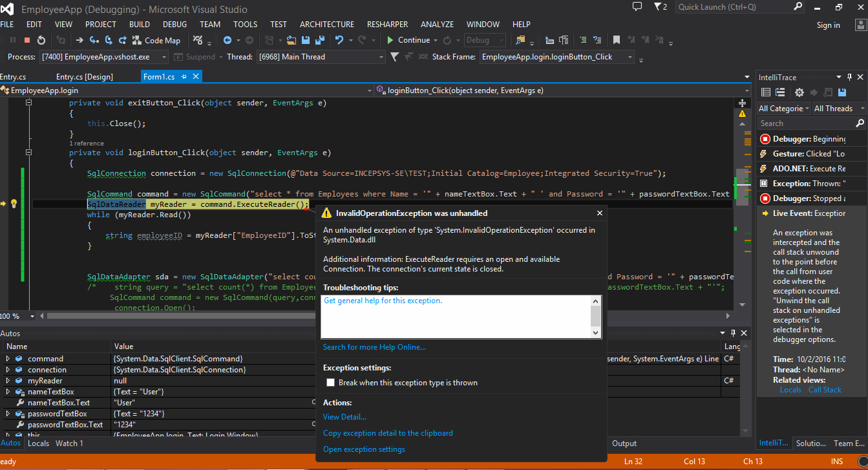Open Code Map from toolbar

[156, 40]
